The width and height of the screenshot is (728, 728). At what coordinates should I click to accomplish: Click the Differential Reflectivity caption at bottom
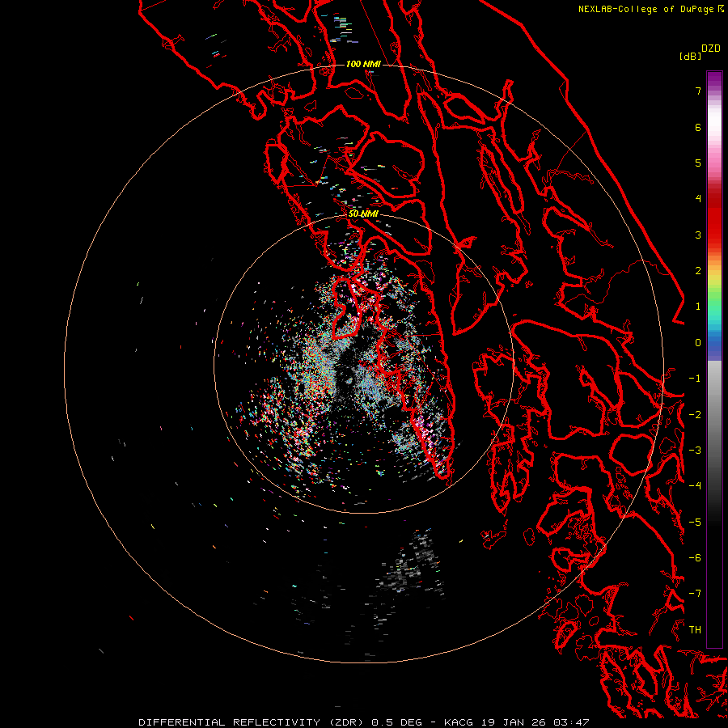click(x=363, y=722)
